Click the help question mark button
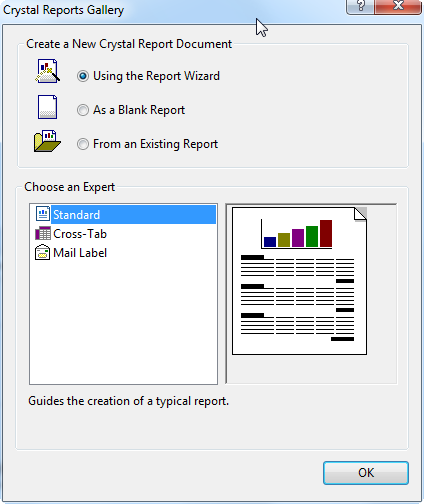This screenshot has width=424, height=504. click(360, 6)
